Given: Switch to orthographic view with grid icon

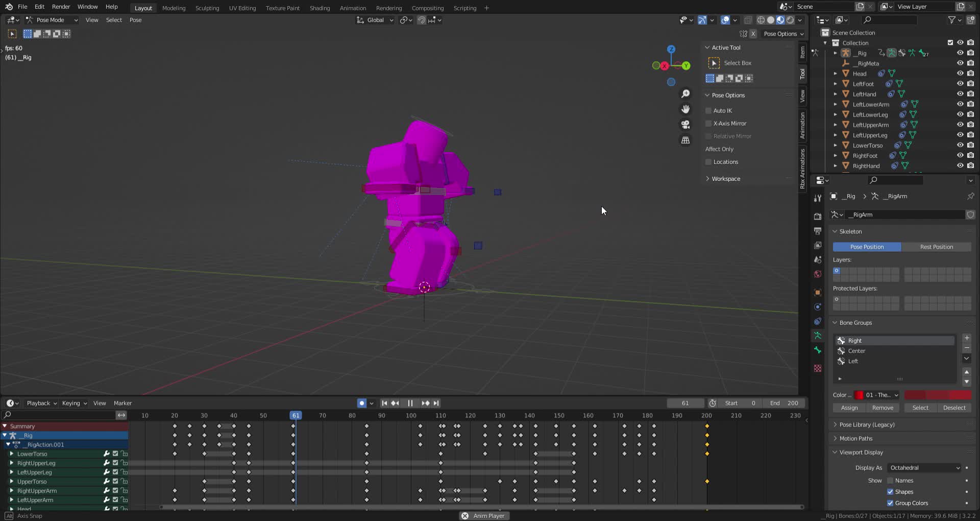Looking at the screenshot, I should coord(685,140).
